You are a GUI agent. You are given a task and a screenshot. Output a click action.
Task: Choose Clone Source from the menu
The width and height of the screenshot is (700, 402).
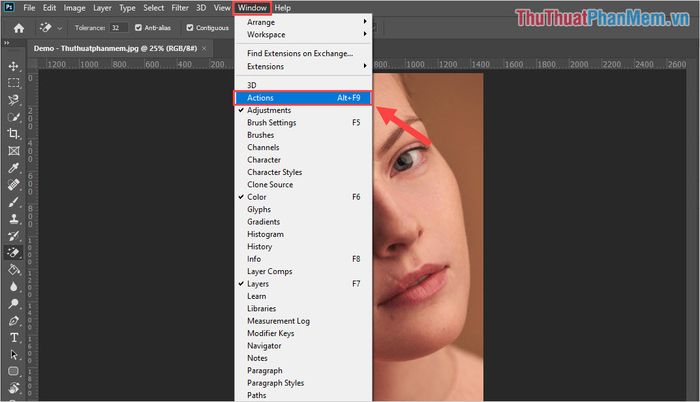pyautogui.click(x=303, y=184)
